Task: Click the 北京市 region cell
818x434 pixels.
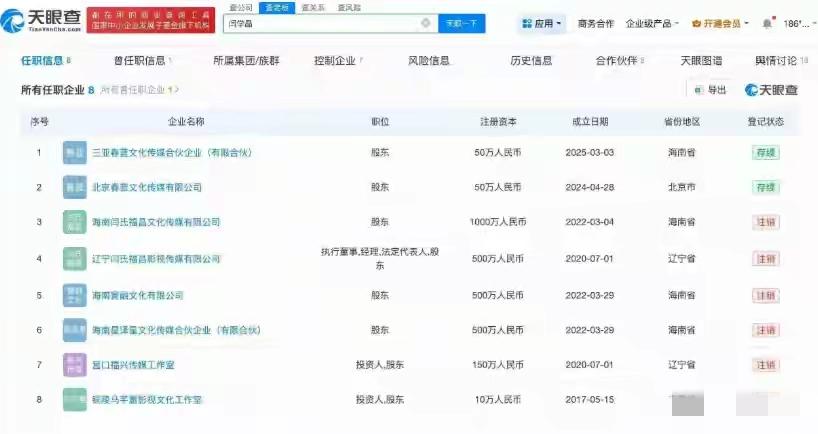Action: (681, 187)
